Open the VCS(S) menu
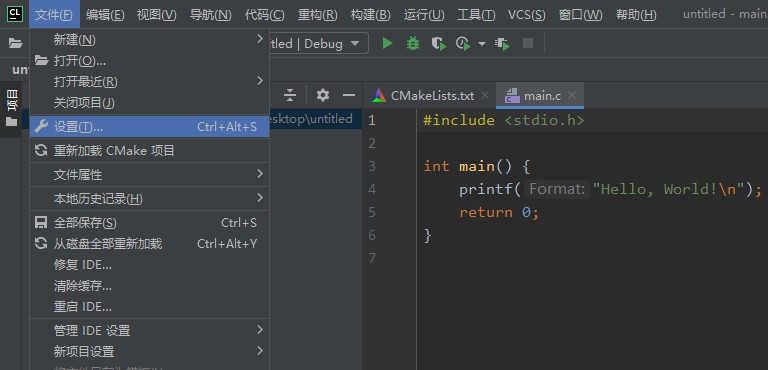Image resolution: width=768 pixels, height=370 pixels. point(527,15)
